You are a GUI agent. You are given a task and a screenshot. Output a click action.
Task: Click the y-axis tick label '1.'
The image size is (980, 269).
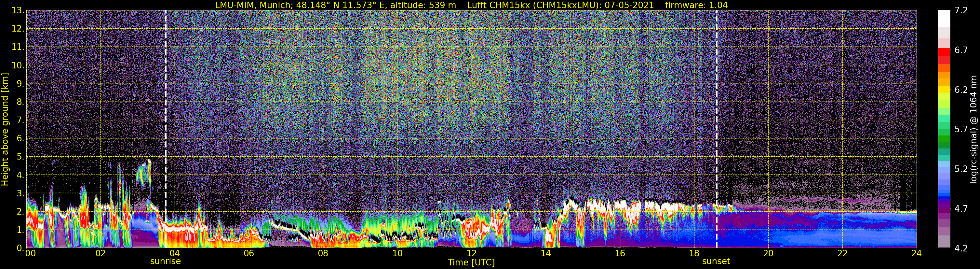pyautogui.click(x=20, y=230)
